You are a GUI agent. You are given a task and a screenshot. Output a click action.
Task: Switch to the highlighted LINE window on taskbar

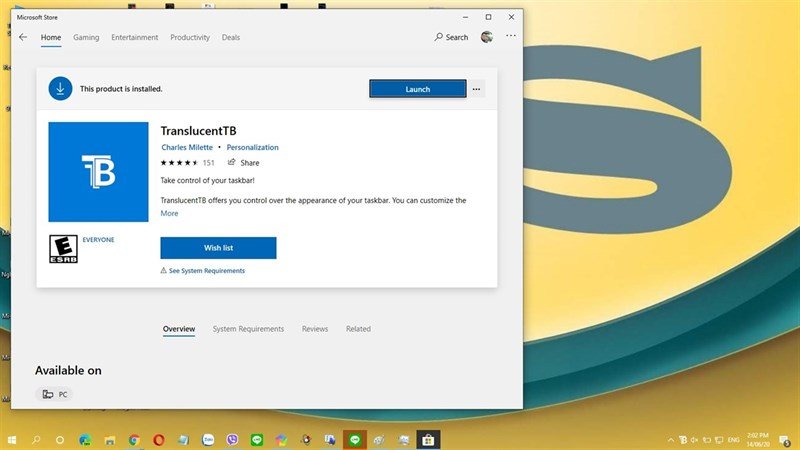coord(355,440)
